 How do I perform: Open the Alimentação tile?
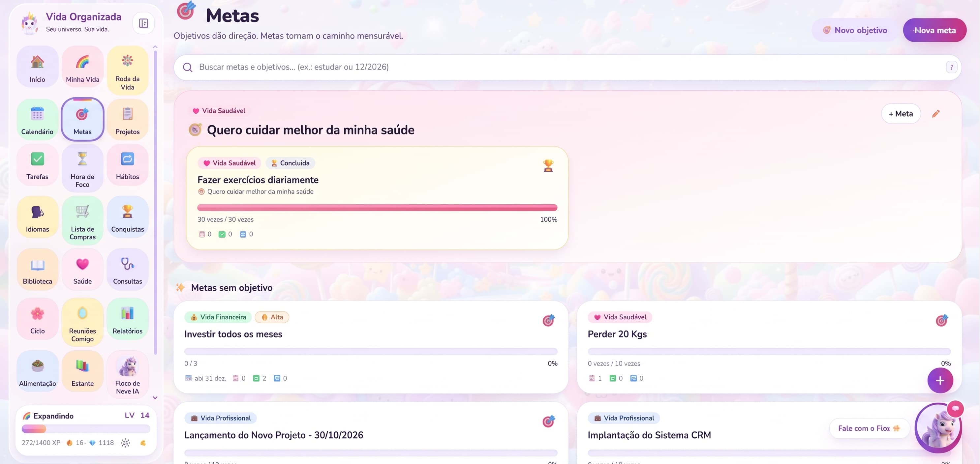point(37,371)
